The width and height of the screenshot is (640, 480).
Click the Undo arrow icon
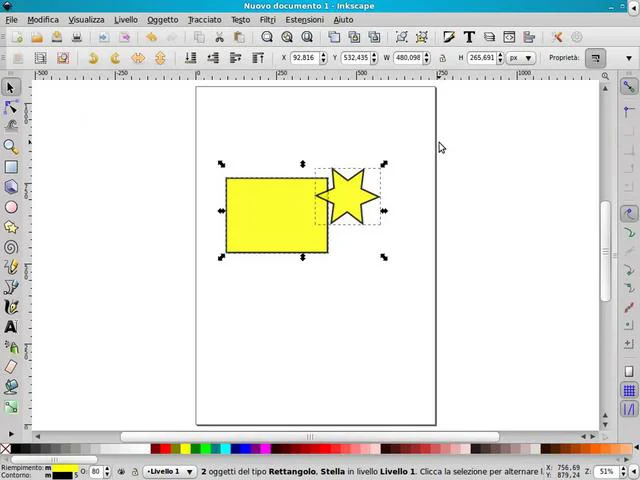pos(151,37)
